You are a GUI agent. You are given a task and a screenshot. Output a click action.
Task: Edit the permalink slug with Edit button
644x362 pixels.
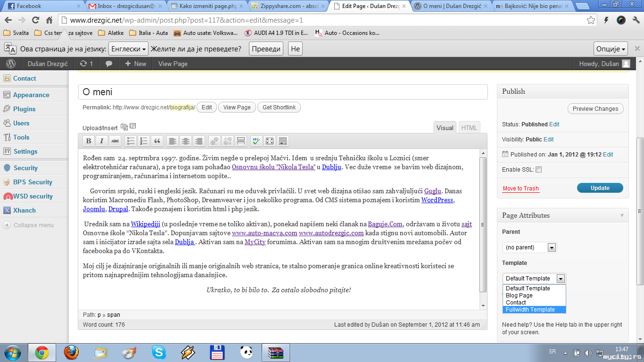(x=207, y=107)
